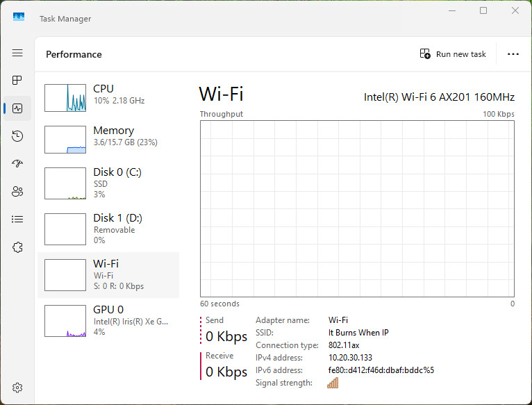Open Task Manager Settings gear
Viewport: 532px width, 405px height.
17,388
